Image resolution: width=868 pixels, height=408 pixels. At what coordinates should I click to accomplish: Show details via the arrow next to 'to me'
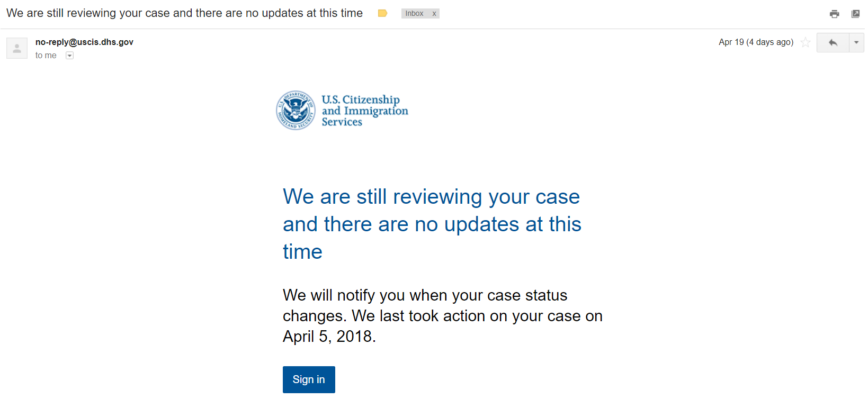tap(69, 56)
